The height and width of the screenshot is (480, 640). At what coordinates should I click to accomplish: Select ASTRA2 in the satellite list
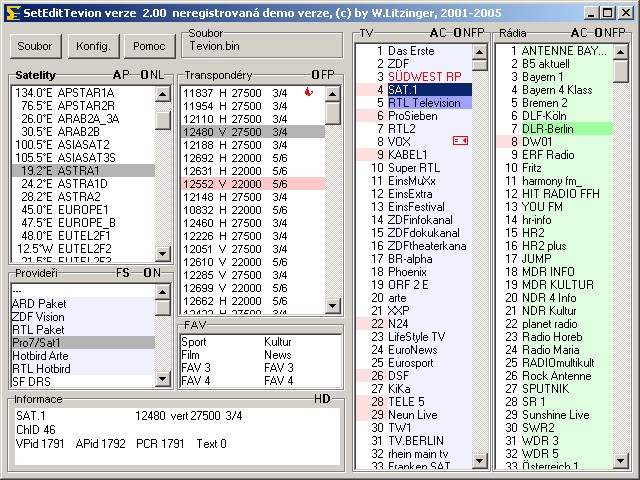79,197
